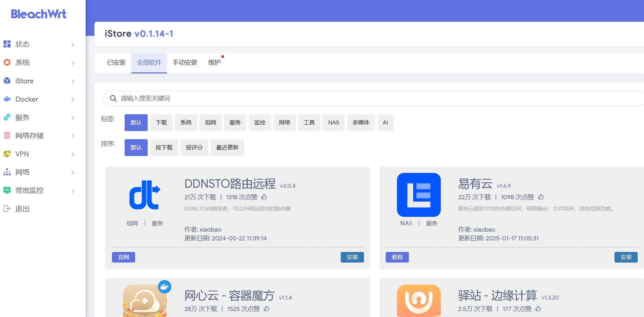Image resolution: width=644 pixels, height=317 pixels.
Task: Filter by the 组网 tag
Action: pos(211,123)
